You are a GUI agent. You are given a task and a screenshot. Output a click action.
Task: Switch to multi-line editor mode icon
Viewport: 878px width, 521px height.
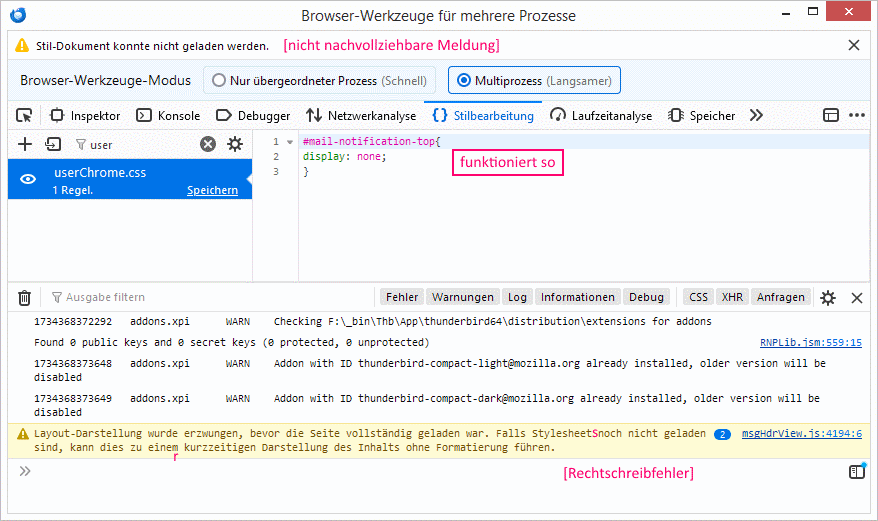click(857, 471)
